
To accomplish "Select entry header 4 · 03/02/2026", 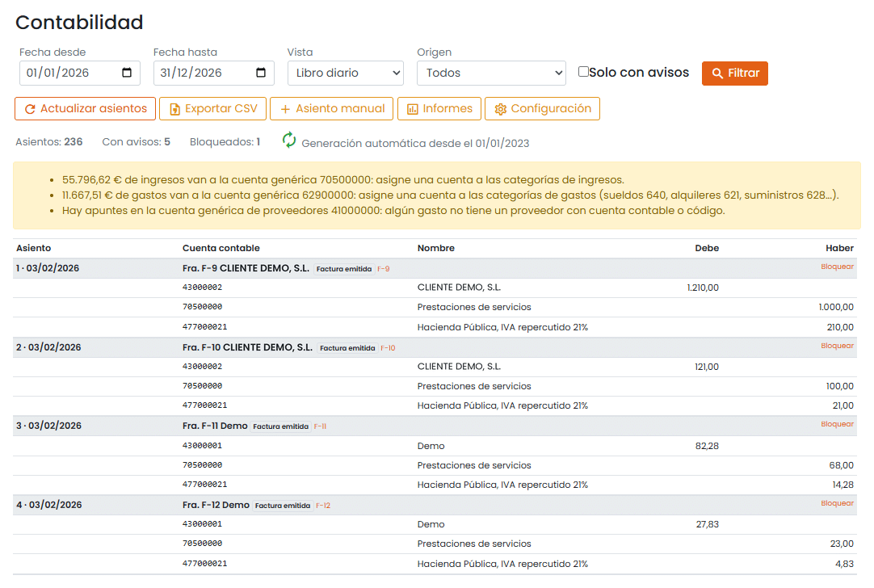I will tap(49, 505).
